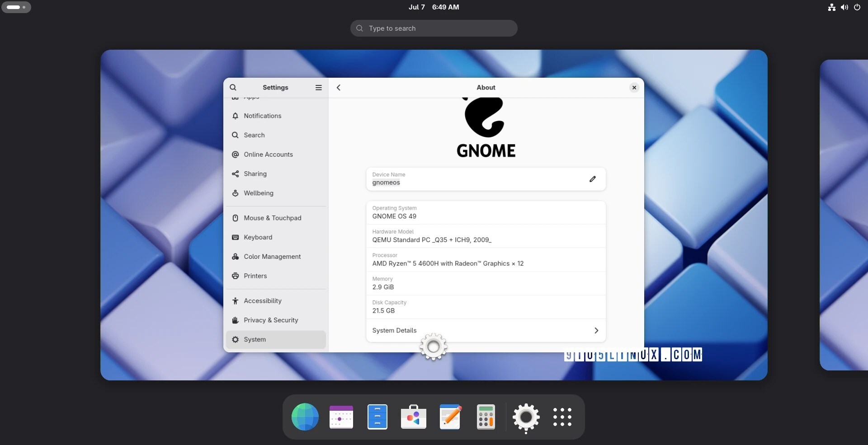Click the date and time clock
The width and height of the screenshot is (868, 445).
pos(434,7)
